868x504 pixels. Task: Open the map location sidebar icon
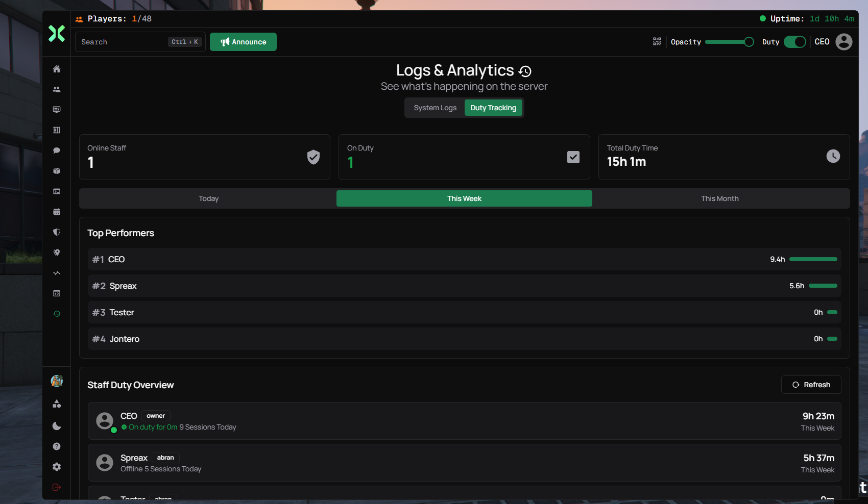pos(56,252)
